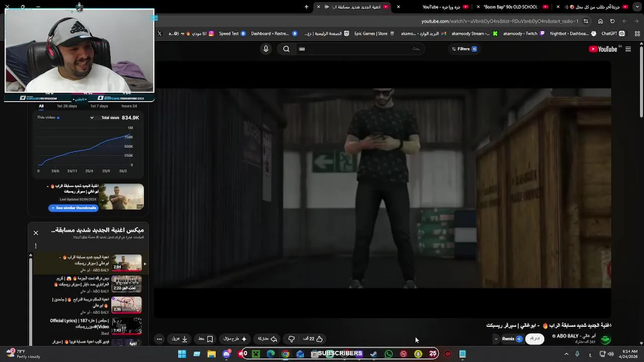The height and width of the screenshot is (362, 644).
Task: Open Steam from the taskbar
Action: coord(374,354)
